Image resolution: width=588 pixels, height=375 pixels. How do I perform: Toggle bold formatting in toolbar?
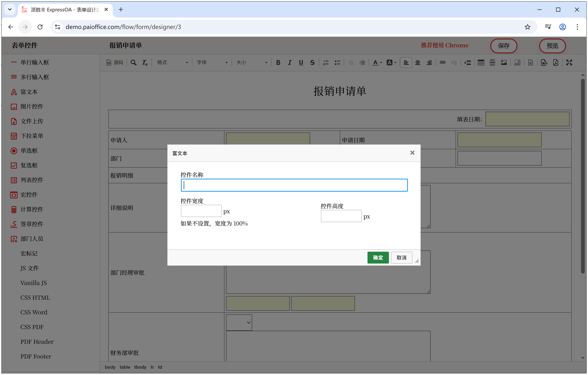pos(278,63)
